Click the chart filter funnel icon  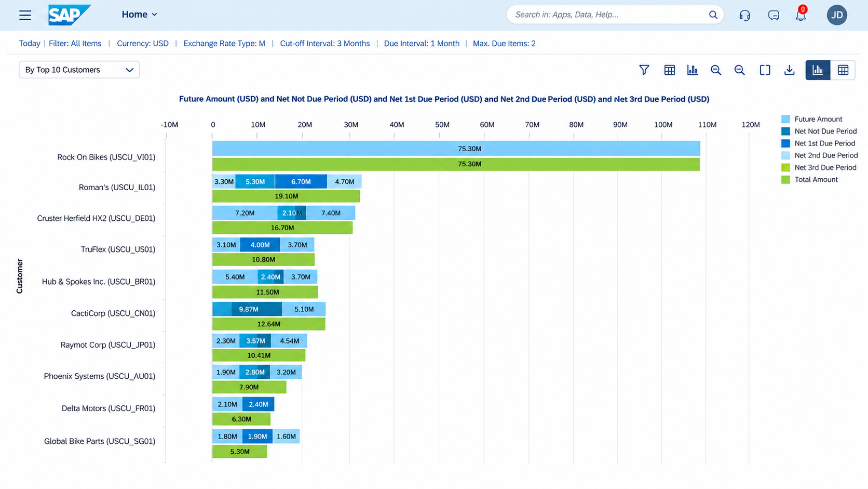pyautogui.click(x=644, y=70)
